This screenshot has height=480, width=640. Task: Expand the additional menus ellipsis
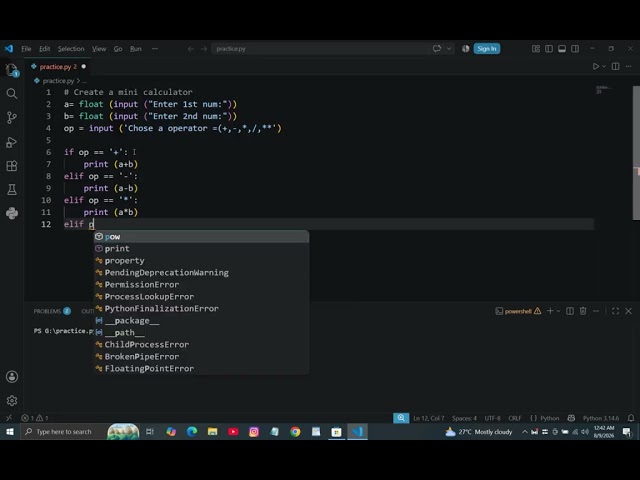(x=155, y=49)
